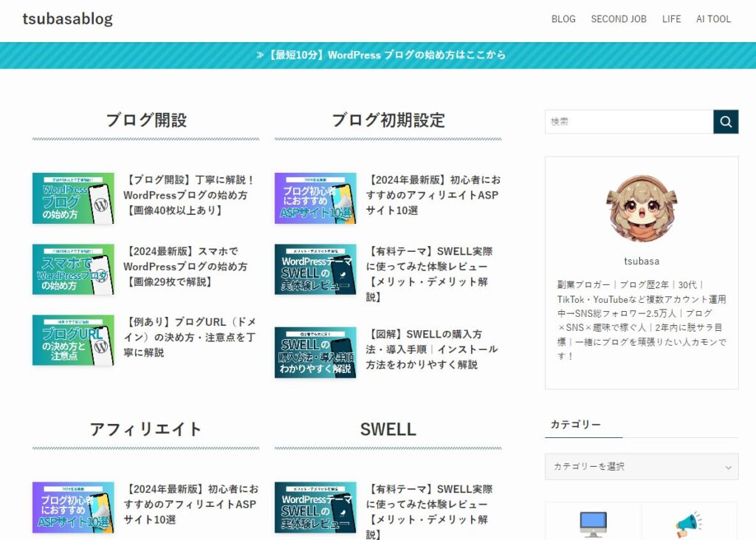Open ブログ初期設定 article on アフィリエイトASPサイト10選
The height and width of the screenshot is (540, 756).
click(433, 195)
